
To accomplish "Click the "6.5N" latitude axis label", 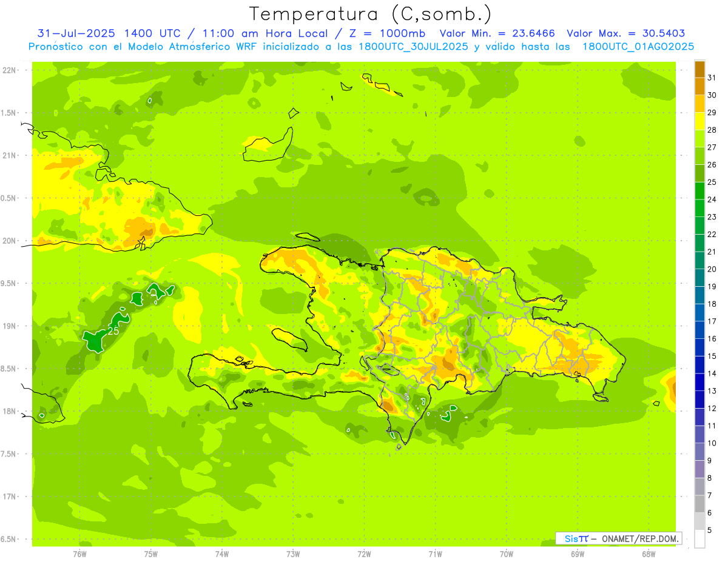I will click(9, 539).
